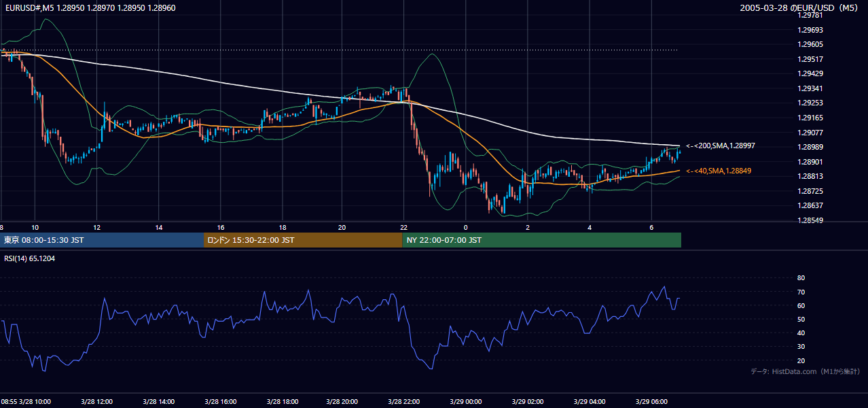Click the 200,SMA,1.28997 label

point(720,146)
